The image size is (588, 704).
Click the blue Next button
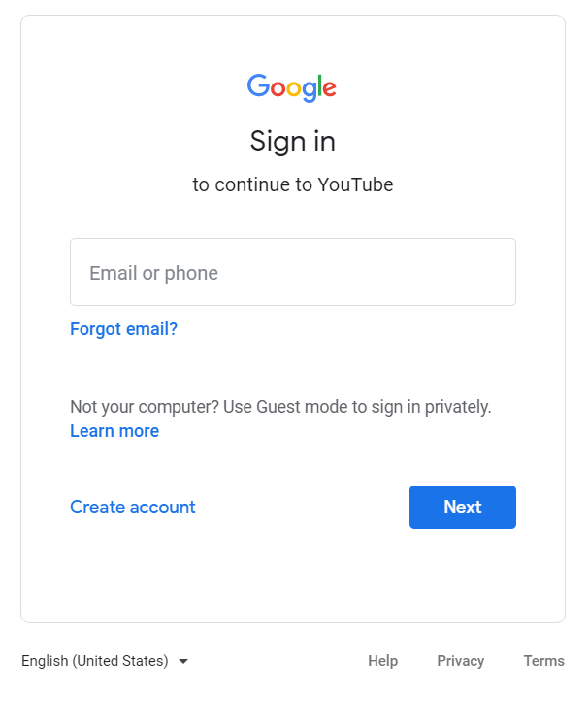click(463, 507)
